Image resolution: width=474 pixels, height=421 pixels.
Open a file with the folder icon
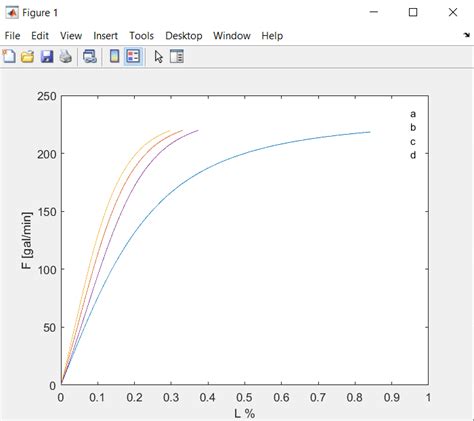tap(28, 56)
